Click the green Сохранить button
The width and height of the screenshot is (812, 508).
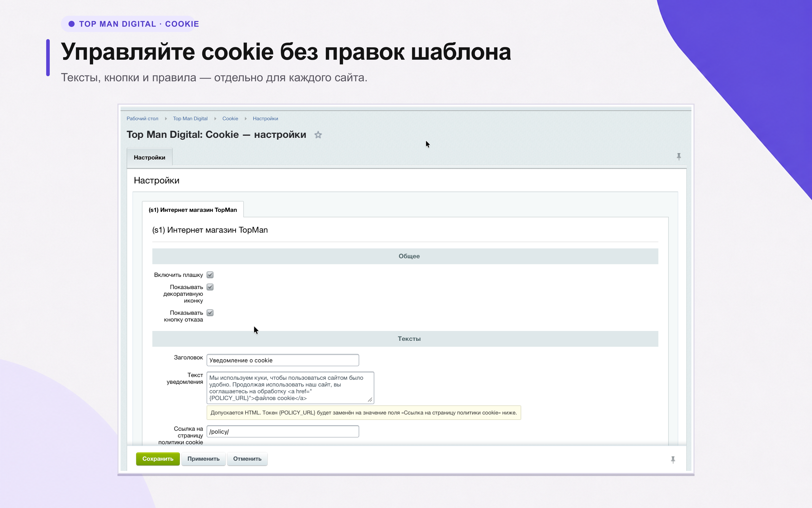[158, 459]
